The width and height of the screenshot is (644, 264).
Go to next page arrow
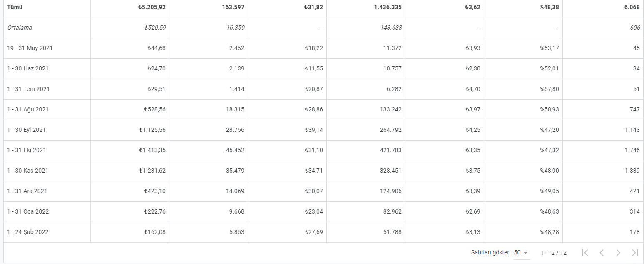[x=618, y=253]
